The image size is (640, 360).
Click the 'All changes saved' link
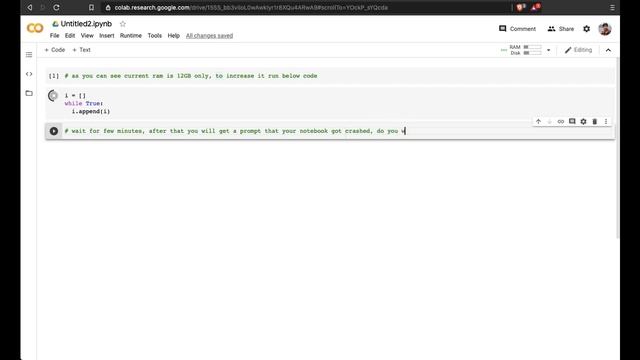pyautogui.click(x=209, y=36)
